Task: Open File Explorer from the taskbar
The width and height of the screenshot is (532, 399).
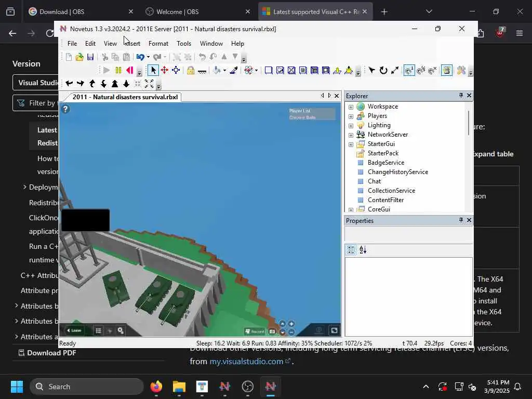Action: 179,387
